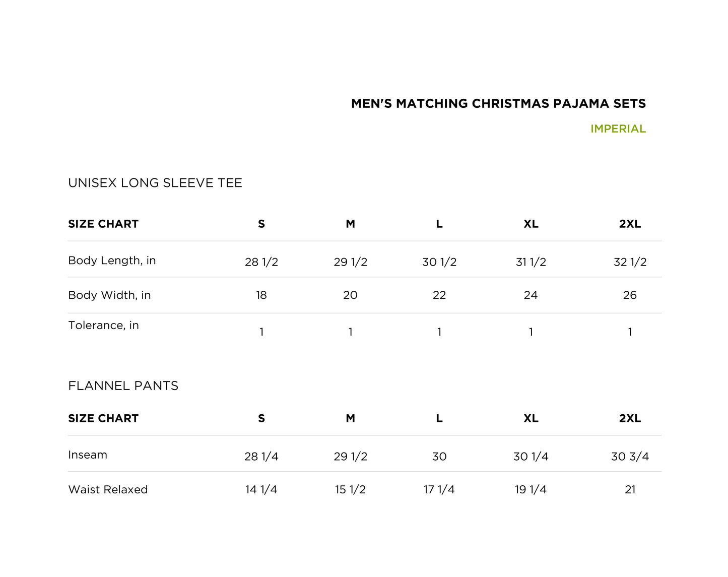Select the inseam value 30 3/4
The height and width of the screenshot is (577, 728).
(x=630, y=457)
